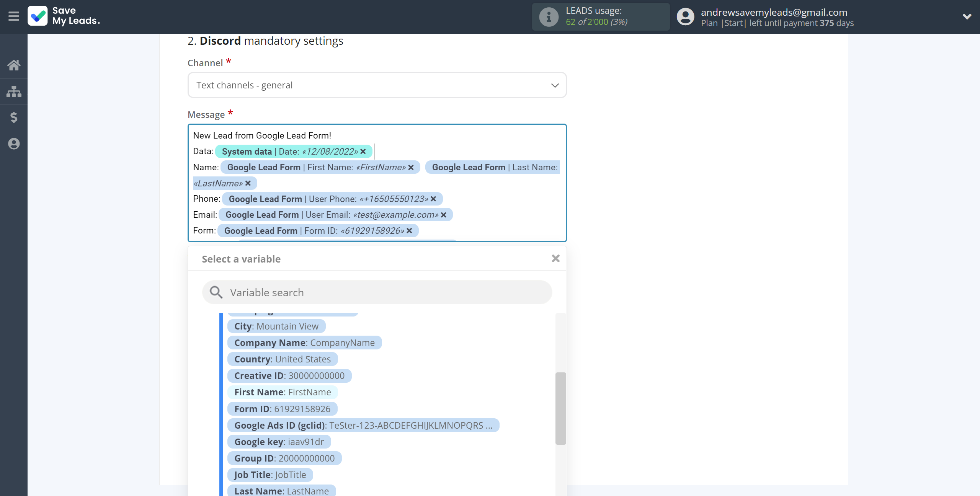
Task: Select the City: Mountain View variable
Action: click(276, 326)
